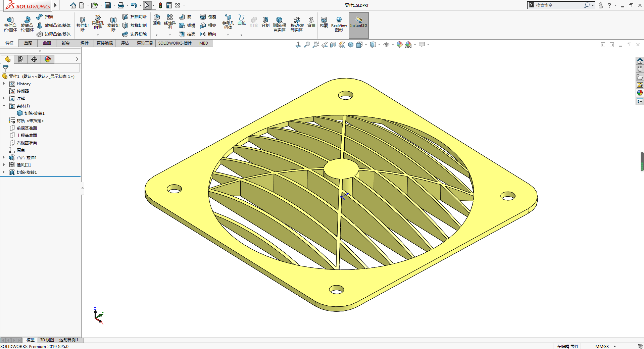The image size is (644, 349).
Task: Choose the 扫描 sweep boss tool
Action: tap(45, 16)
